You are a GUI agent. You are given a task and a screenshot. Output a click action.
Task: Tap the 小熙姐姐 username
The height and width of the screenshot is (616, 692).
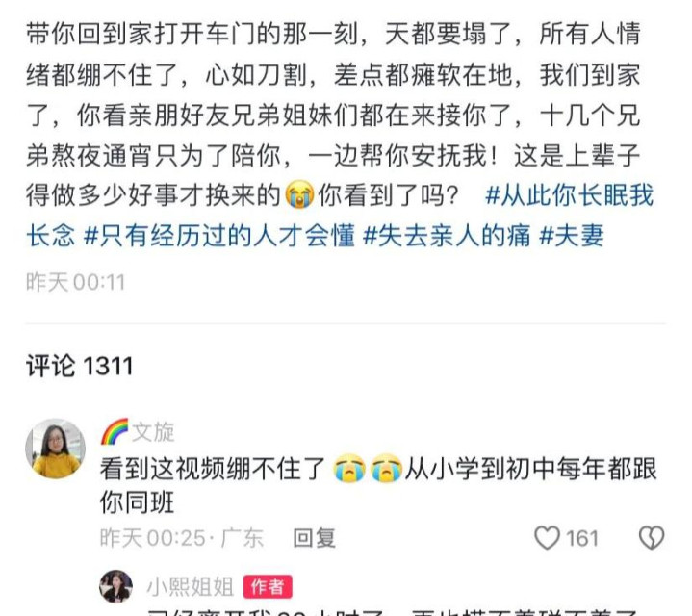click(191, 587)
